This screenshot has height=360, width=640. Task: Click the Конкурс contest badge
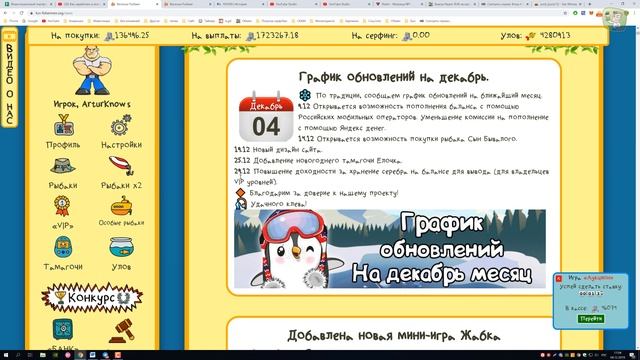(x=92, y=298)
